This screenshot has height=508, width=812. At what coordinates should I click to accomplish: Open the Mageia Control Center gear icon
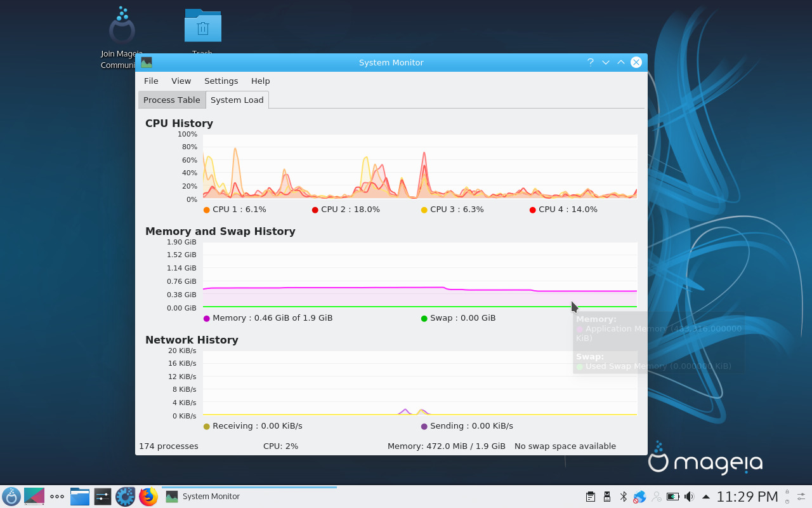pyautogui.click(x=126, y=496)
